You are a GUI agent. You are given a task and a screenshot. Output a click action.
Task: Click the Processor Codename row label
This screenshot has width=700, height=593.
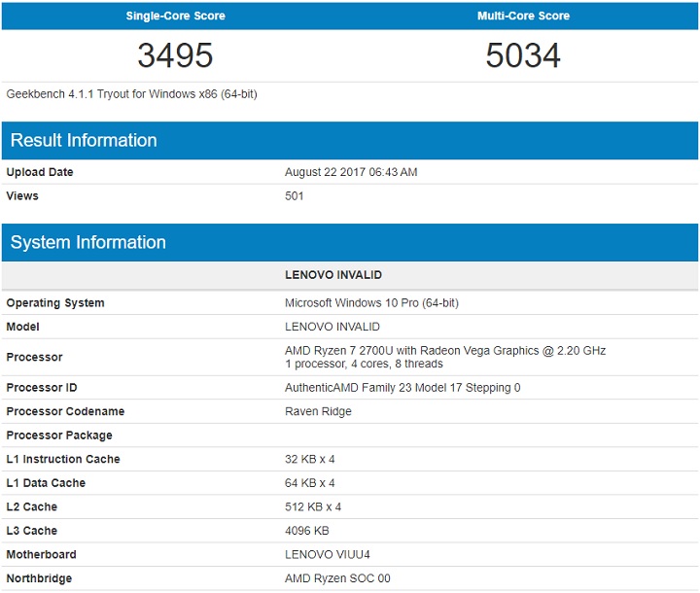(65, 411)
